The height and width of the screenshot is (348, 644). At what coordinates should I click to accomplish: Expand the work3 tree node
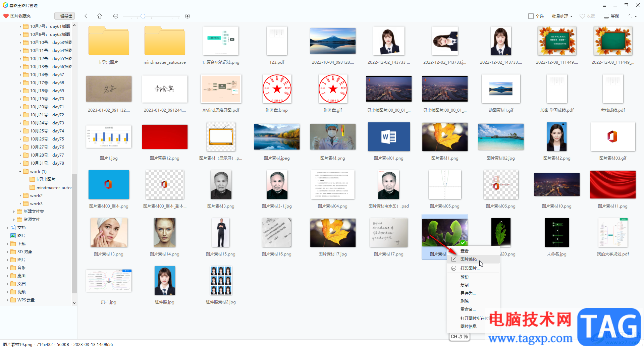20,204
